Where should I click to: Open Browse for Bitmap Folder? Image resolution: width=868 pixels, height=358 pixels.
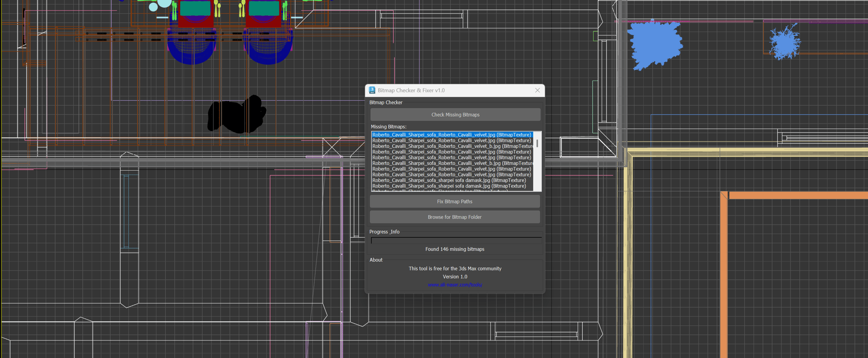click(x=454, y=217)
